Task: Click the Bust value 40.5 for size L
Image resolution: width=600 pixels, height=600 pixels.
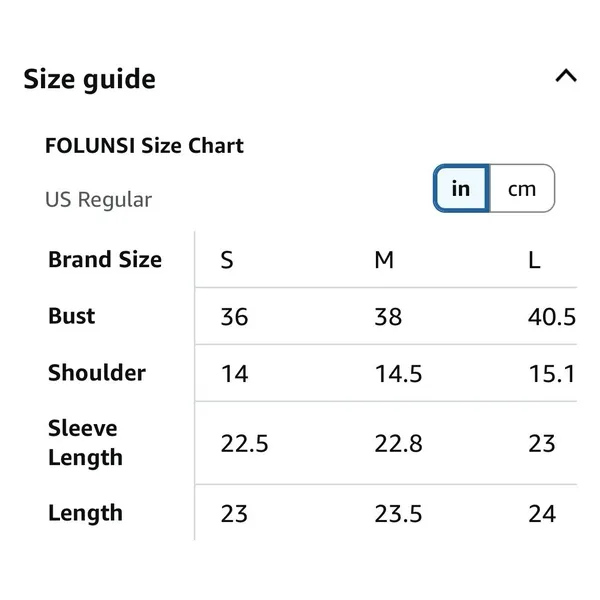Action: click(552, 317)
